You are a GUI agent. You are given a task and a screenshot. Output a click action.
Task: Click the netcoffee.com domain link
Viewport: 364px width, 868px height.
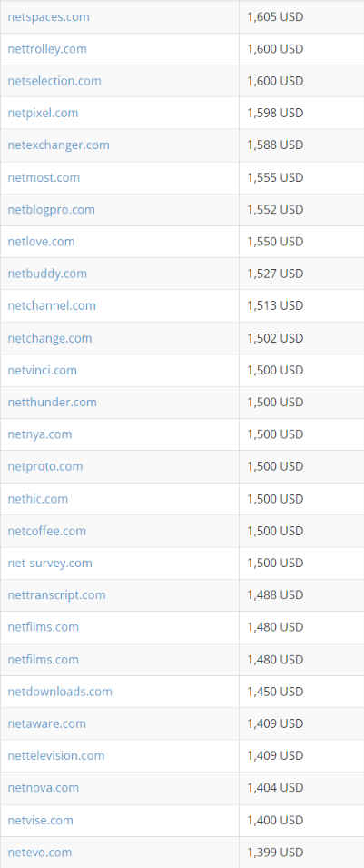click(47, 531)
